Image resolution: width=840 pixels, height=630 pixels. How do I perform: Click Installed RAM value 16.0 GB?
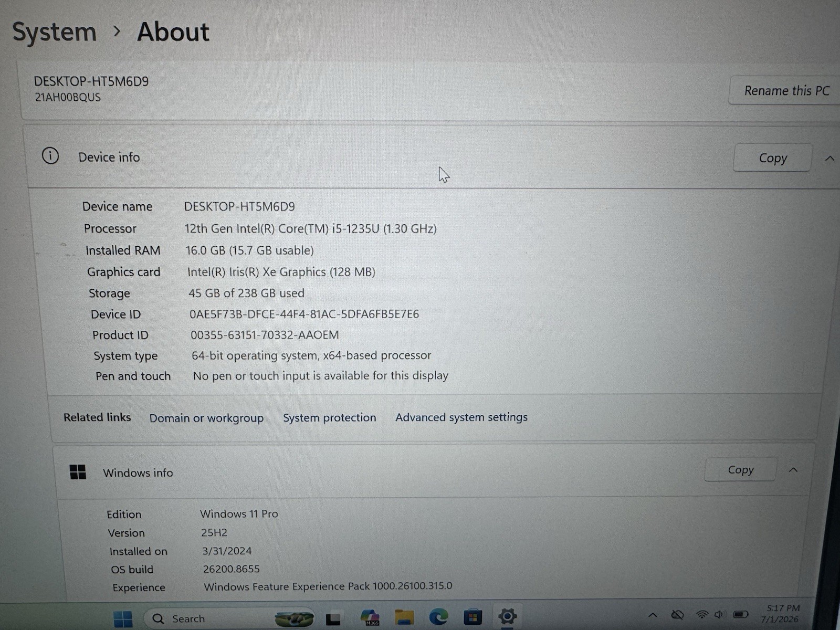pos(249,250)
